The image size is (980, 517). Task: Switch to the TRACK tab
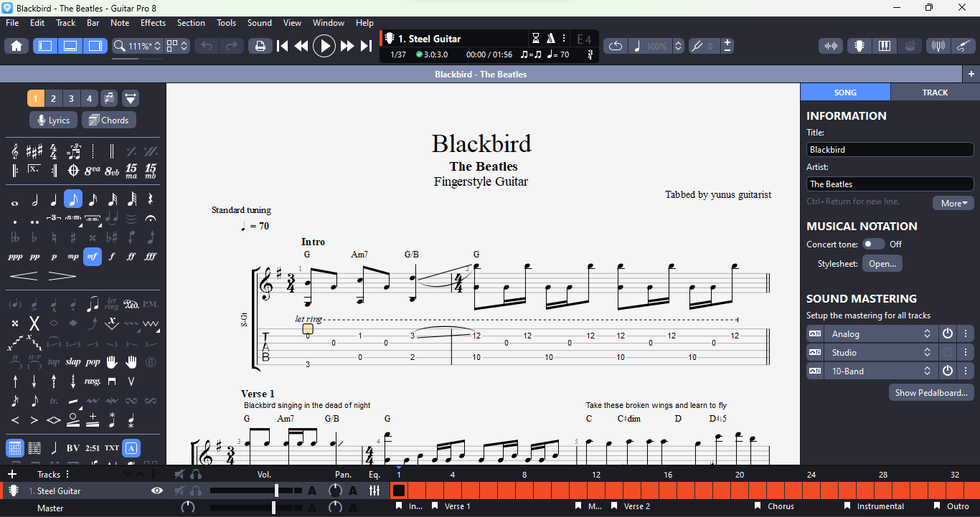(935, 93)
